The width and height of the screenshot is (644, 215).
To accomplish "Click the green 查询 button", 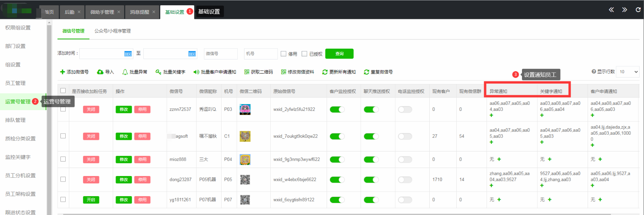I will pos(339,54).
